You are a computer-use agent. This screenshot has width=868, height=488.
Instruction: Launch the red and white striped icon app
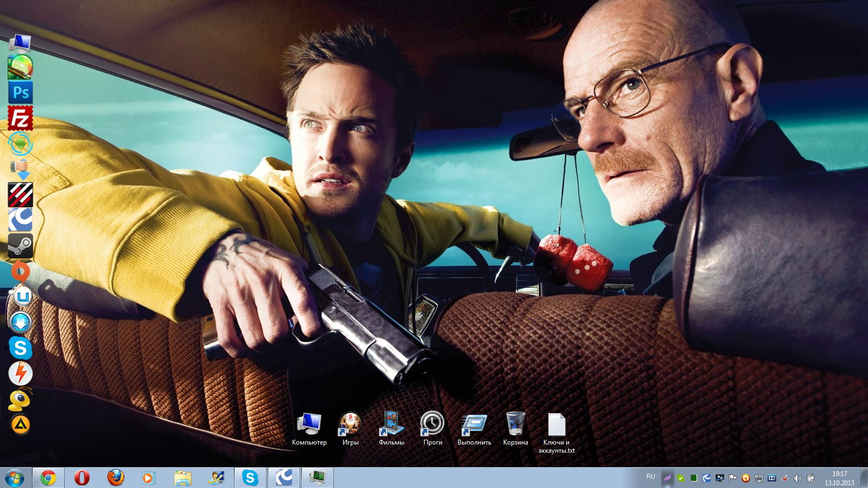coord(21,195)
